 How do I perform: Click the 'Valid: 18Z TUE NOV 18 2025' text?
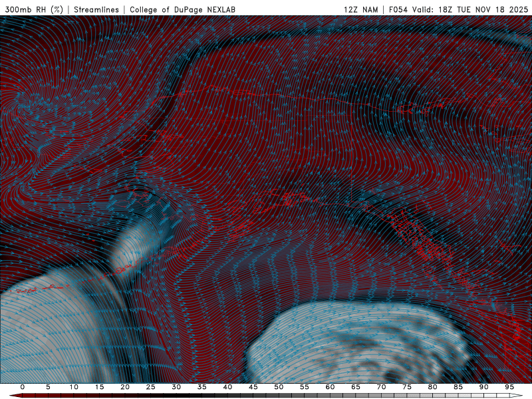(x=470, y=9)
